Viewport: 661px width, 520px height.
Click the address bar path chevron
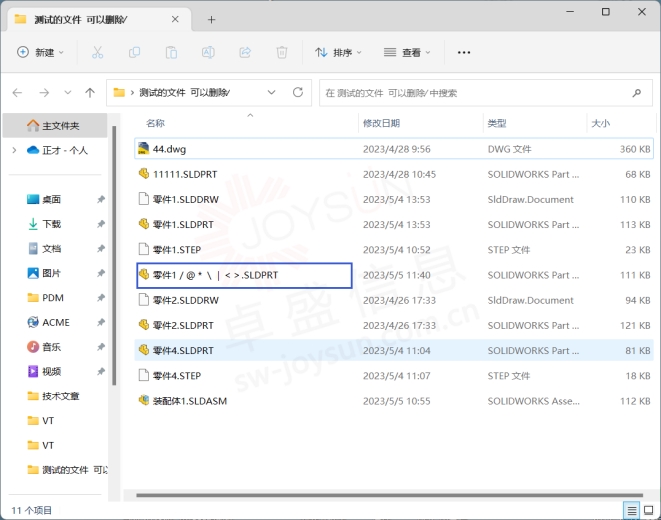(x=132, y=92)
